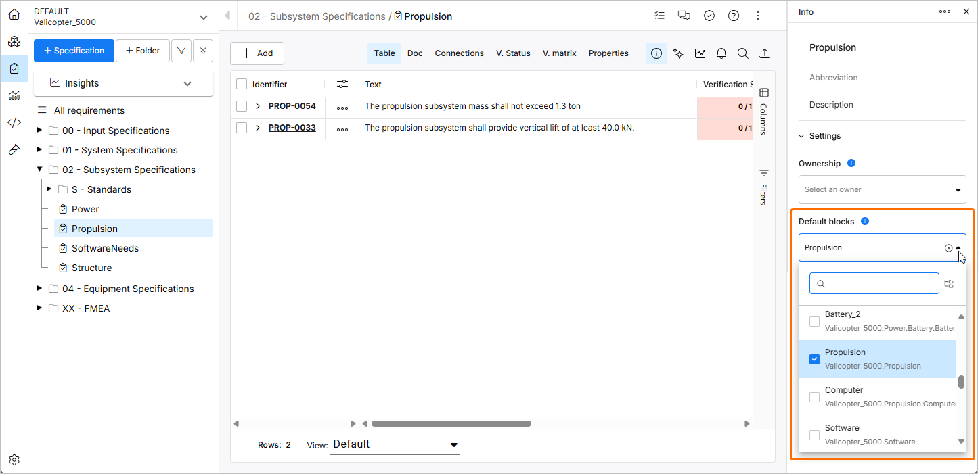Open column settings sliders icon in header
Image resolution: width=980 pixels, height=474 pixels.
(342, 84)
